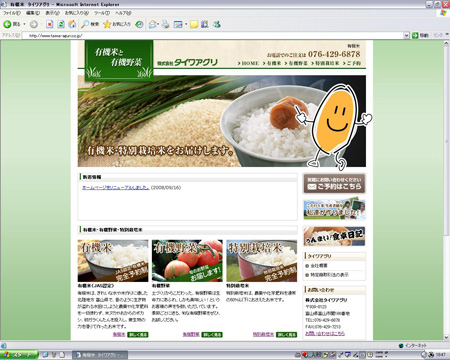
Task: Click the ご予約はこちら reservation banner
Action: (334, 183)
